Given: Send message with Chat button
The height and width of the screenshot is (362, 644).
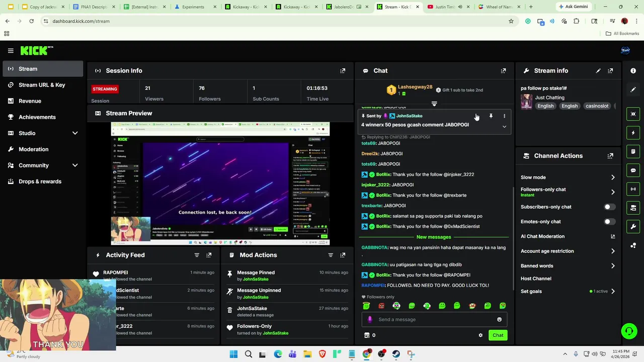Looking at the screenshot, I should 498,335.
